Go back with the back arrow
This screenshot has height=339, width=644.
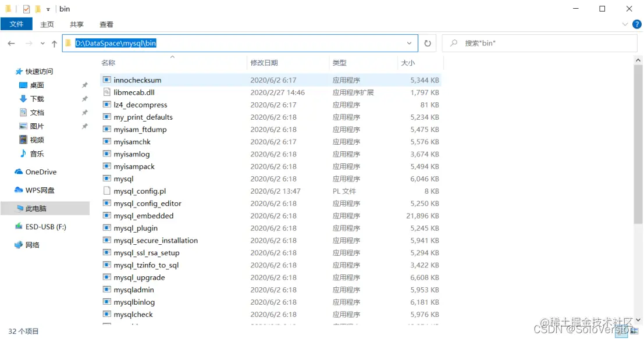click(12, 43)
